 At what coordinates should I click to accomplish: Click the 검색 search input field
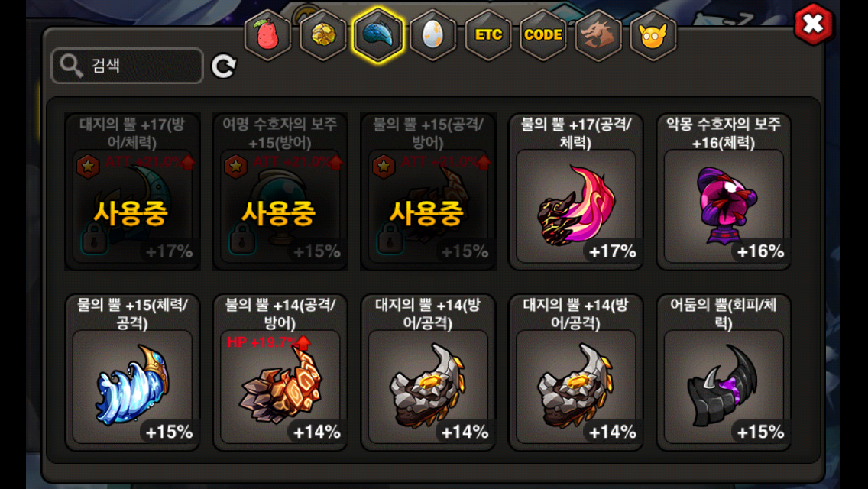coord(128,66)
